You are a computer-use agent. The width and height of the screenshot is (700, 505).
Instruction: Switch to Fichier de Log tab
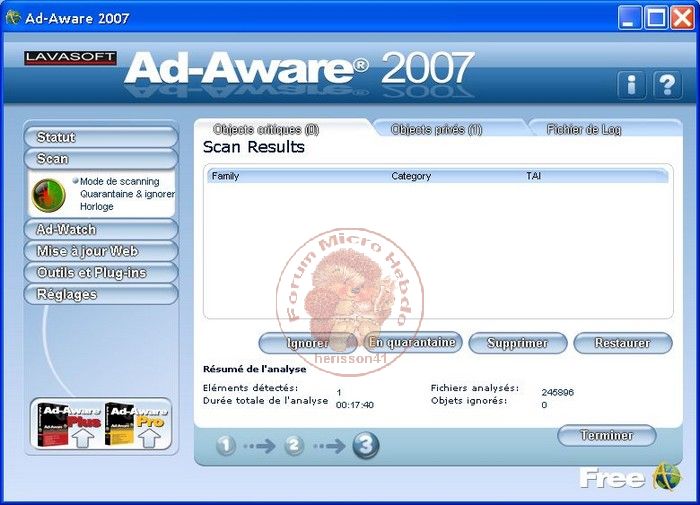coord(584,129)
